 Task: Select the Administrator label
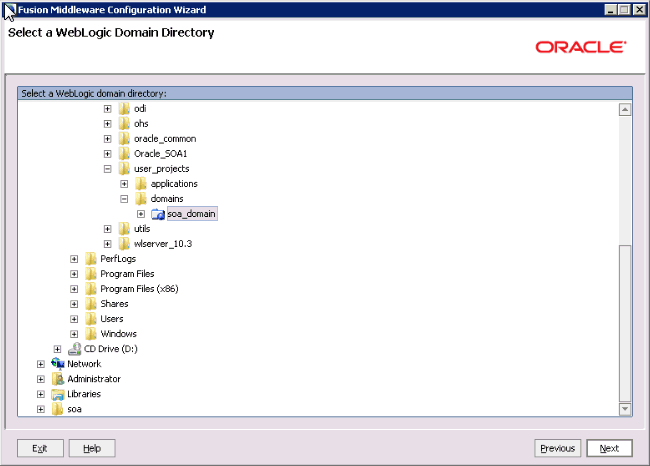[94, 379]
